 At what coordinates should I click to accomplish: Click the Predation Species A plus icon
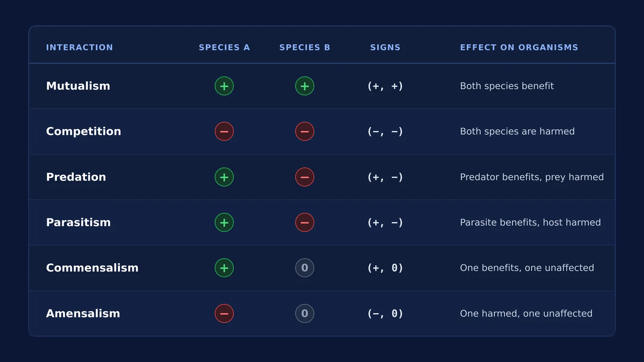coord(224,177)
